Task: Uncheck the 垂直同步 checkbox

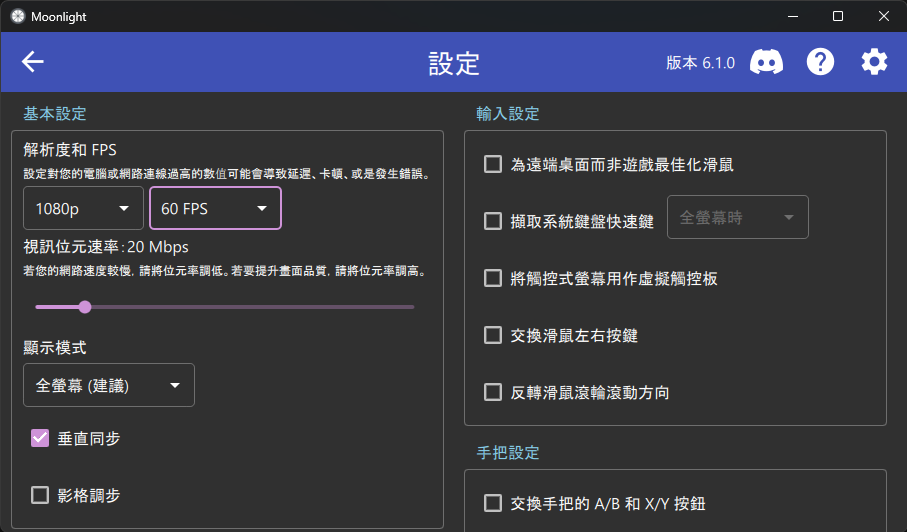Action: click(40, 438)
